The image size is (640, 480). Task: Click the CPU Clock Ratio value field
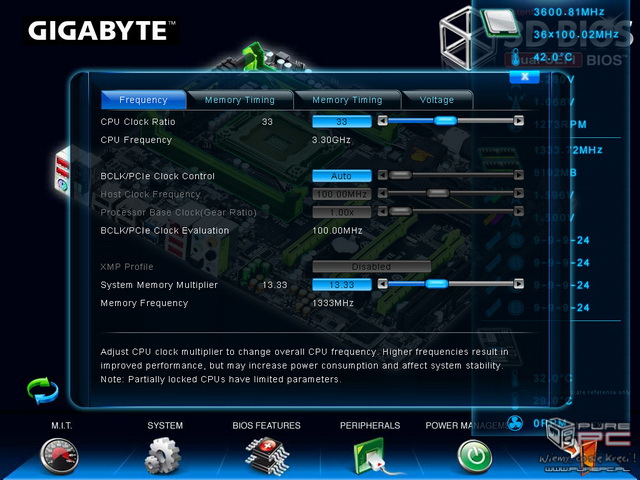[342, 122]
